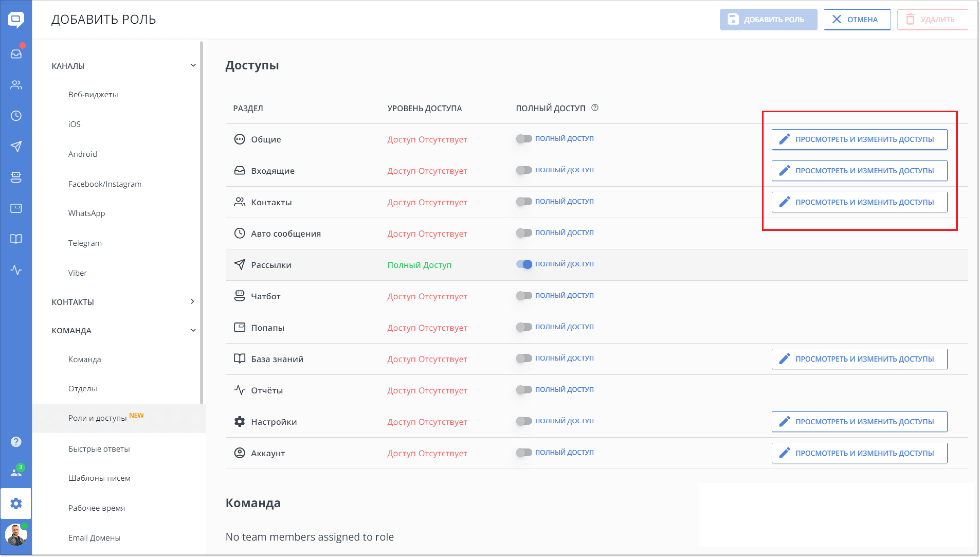Click the ОТМЕНА button

click(857, 20)
